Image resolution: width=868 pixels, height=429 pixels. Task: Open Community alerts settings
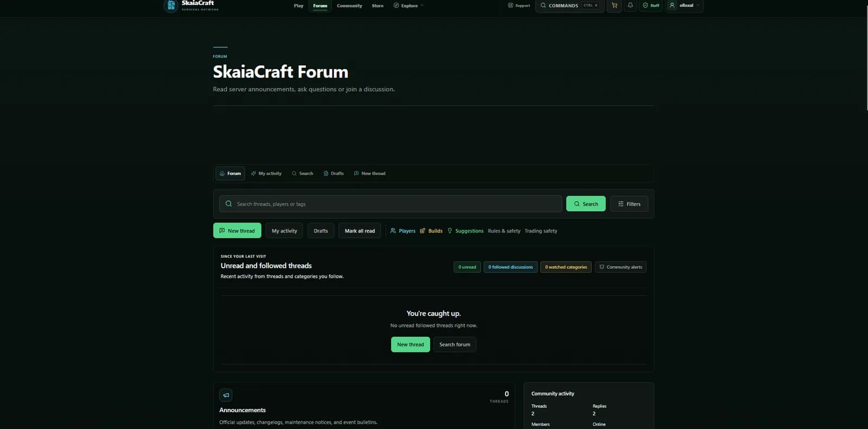[621, 267]
